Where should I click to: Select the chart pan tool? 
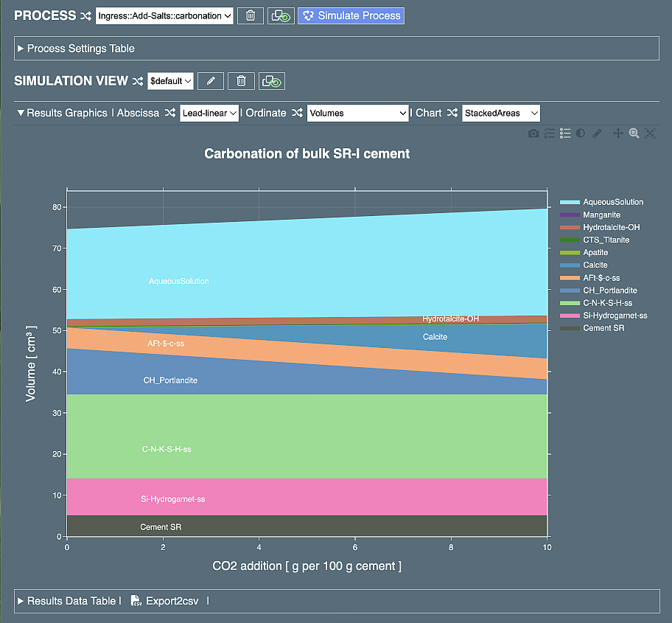point(617,133)
